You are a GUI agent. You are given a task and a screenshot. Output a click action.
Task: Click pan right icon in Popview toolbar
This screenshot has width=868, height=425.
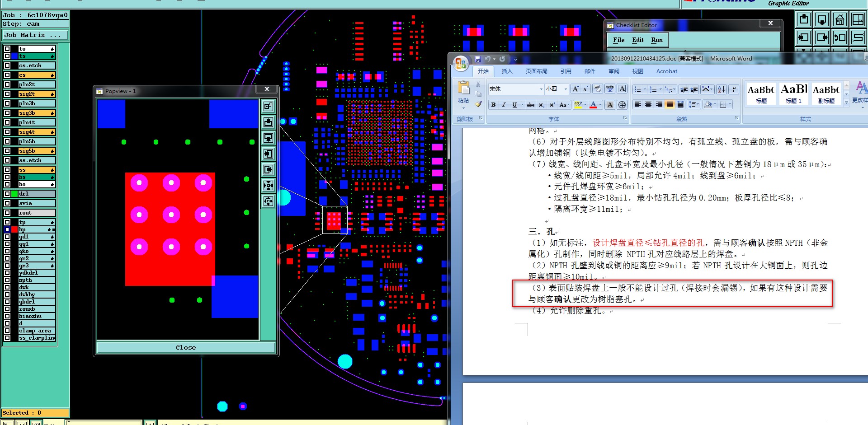click(269, 169)
